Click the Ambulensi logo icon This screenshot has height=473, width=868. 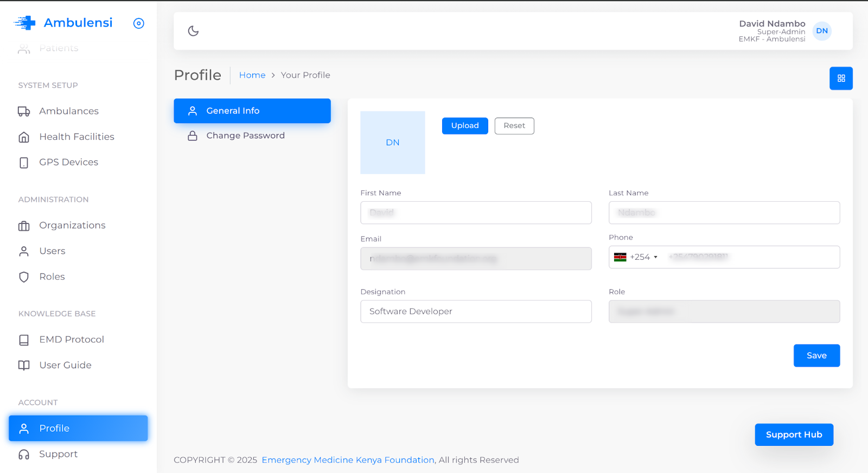click(25, 23)
